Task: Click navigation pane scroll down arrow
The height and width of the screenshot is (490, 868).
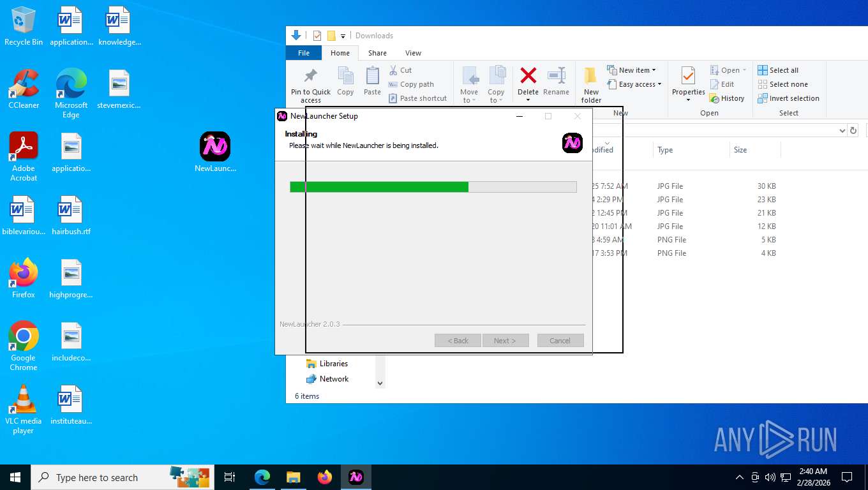Action: (x=380, y=383)
